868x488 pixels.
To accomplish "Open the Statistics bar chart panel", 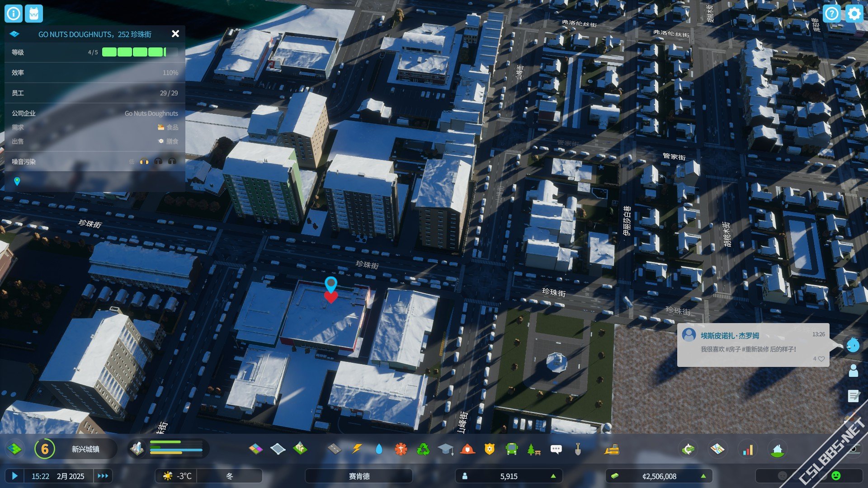I will (748, 449).
